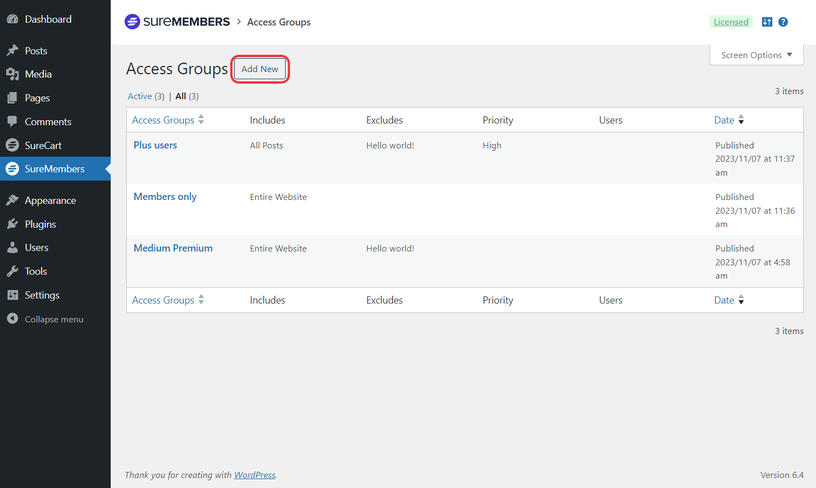The height and width of the screenshot is (488, 816).
Task: Click Medium Premium published date
Action: point(753,262)
